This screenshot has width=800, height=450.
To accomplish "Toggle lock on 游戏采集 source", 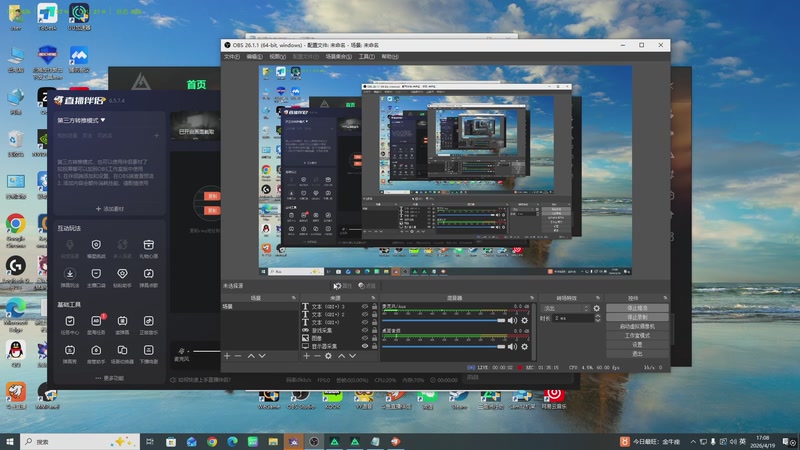I will (x=374, y=330).
